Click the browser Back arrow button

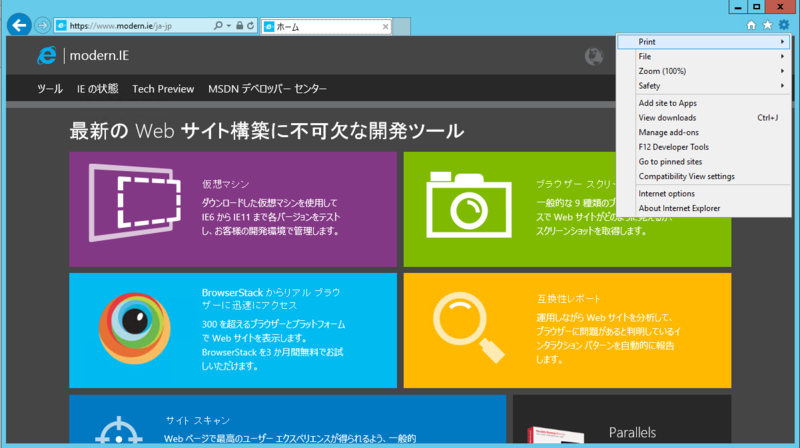[x=19, y=25]
